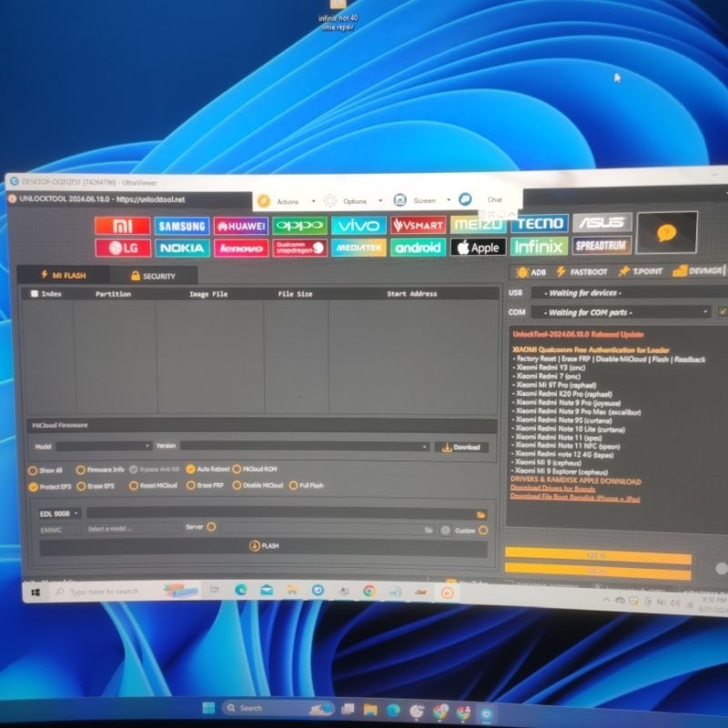Click the Download firmware button
Viewport: 728px width, 728px height.
pos(461,448)
